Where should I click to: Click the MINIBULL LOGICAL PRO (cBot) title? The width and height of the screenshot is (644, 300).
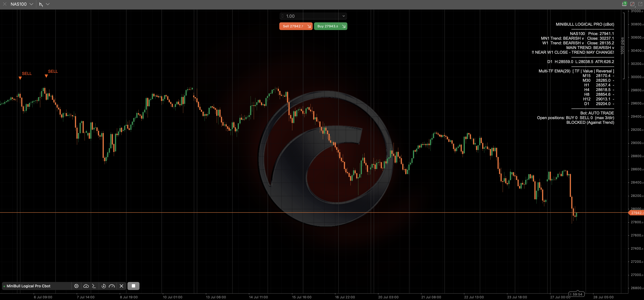(585, 24)
